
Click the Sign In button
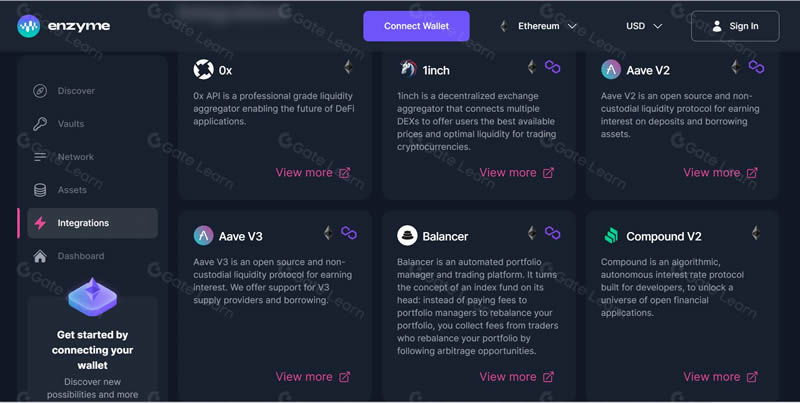pos(735,26)
